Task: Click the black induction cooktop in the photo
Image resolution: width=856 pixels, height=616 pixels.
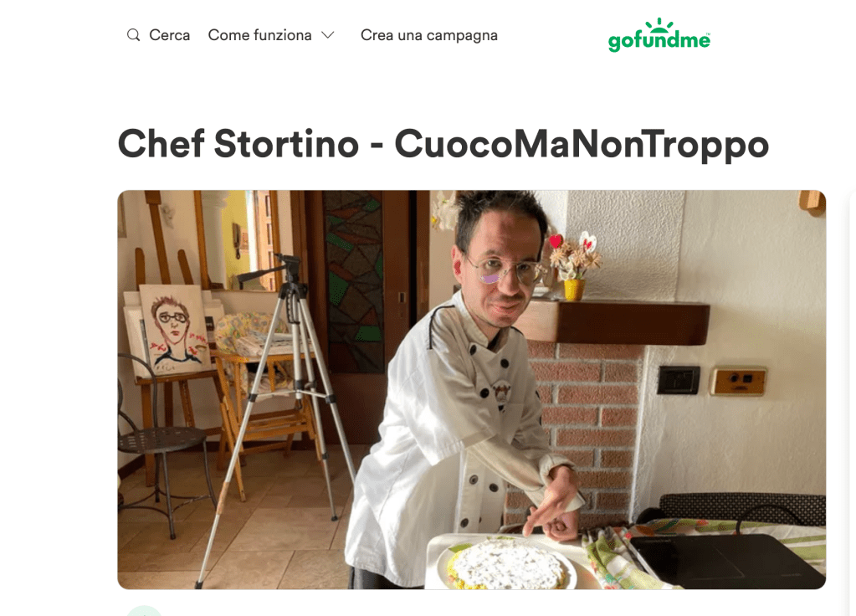Action: (726, 560)
